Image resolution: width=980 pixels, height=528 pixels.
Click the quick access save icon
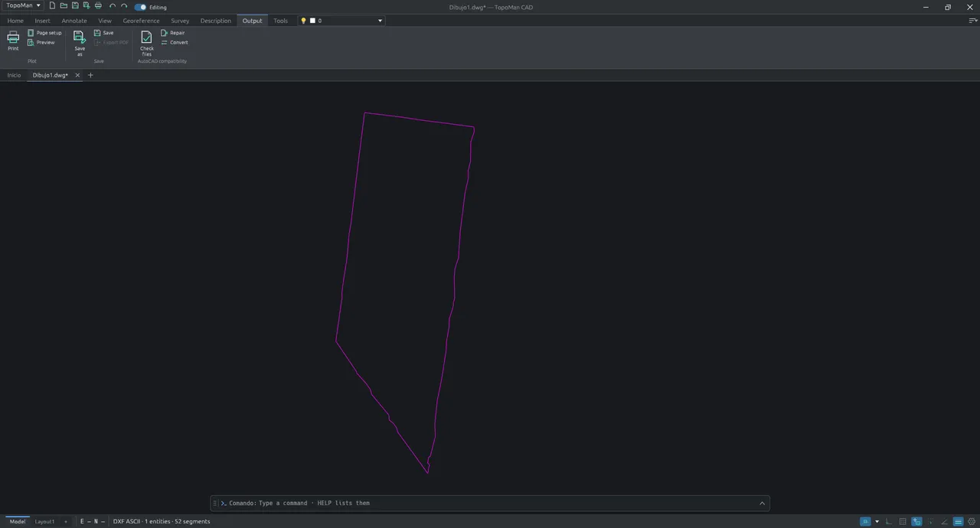[x=75, y=6]
